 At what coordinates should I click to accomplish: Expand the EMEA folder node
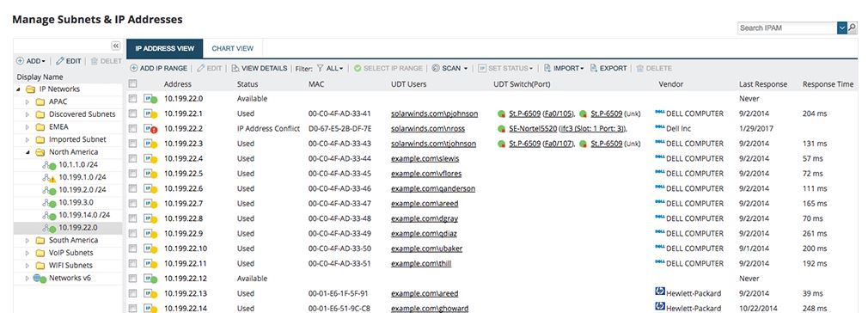pos(28,127)
